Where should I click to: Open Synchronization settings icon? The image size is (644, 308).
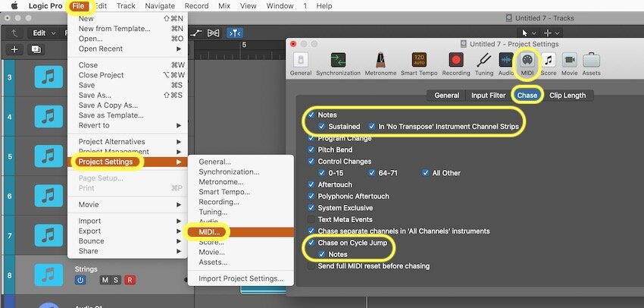pos(338,61)
